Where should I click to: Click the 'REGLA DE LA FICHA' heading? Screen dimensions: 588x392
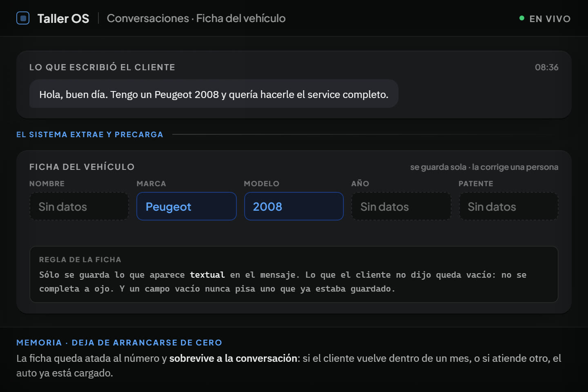coord(80,260)
